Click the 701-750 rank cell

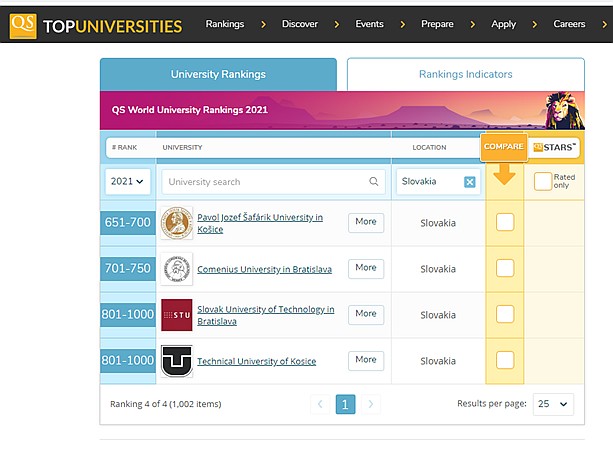pos(128,269)
